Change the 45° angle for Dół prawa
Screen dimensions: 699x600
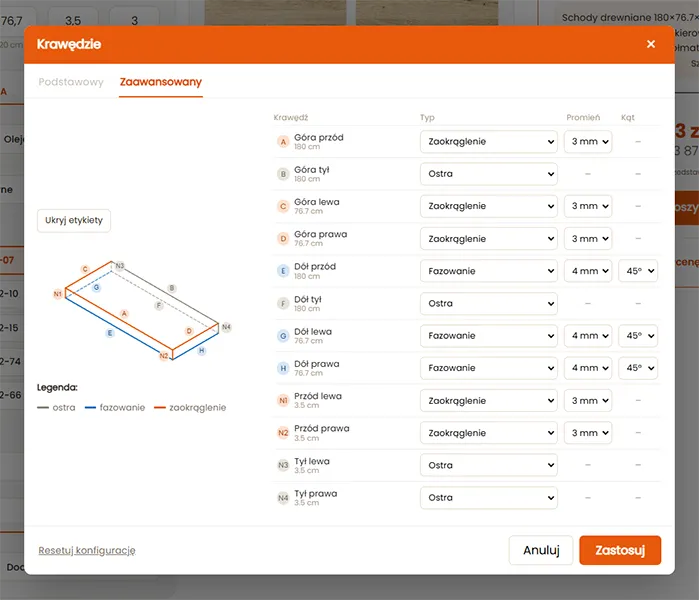click(x=638, y=368)
